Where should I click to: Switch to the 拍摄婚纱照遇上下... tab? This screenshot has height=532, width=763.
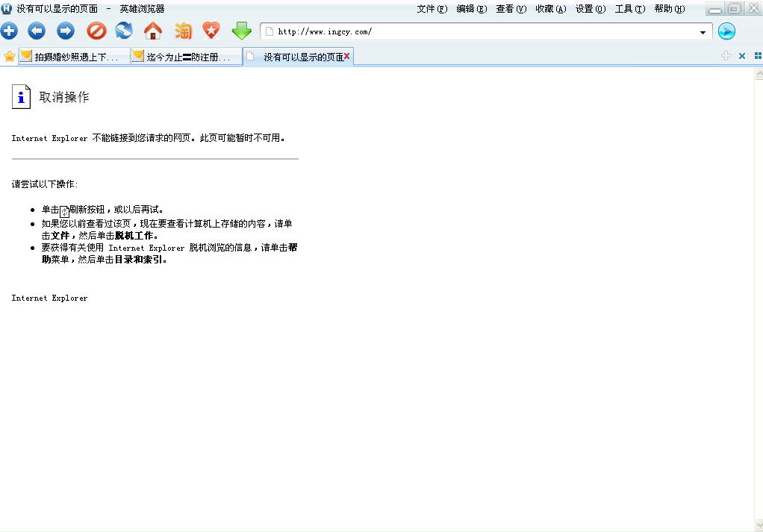[74, 57]
